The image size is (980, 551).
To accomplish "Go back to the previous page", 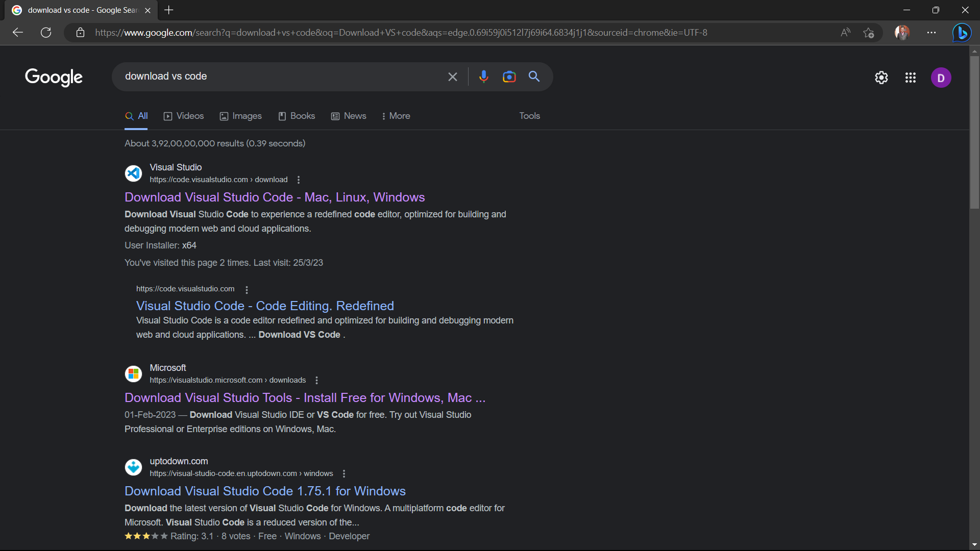I will [x=18, y=33].
